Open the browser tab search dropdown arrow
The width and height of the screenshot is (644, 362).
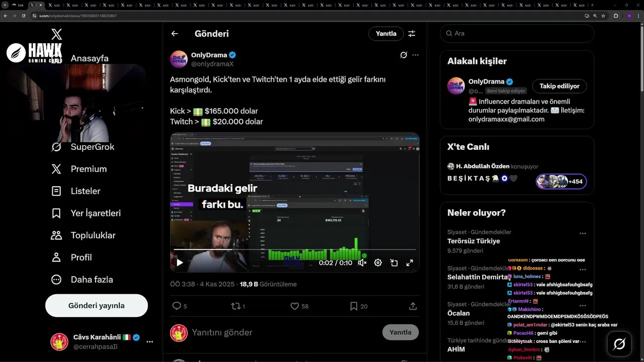tap(5, 5)
